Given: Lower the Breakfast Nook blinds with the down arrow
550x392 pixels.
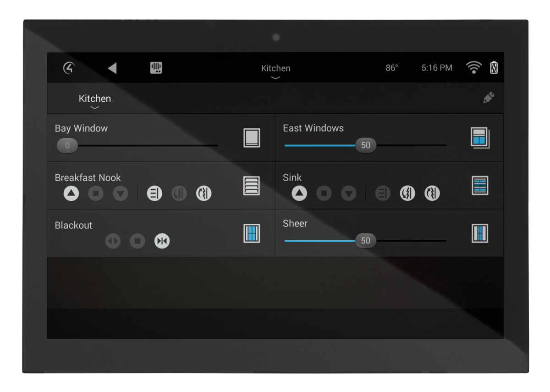Looking at the screenshot, I should tap(121, 193).
